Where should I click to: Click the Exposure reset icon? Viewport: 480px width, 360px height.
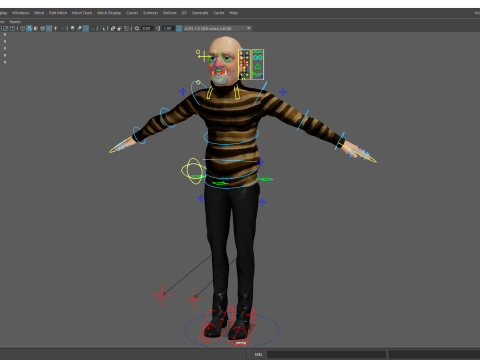click(x=137, y=29)
